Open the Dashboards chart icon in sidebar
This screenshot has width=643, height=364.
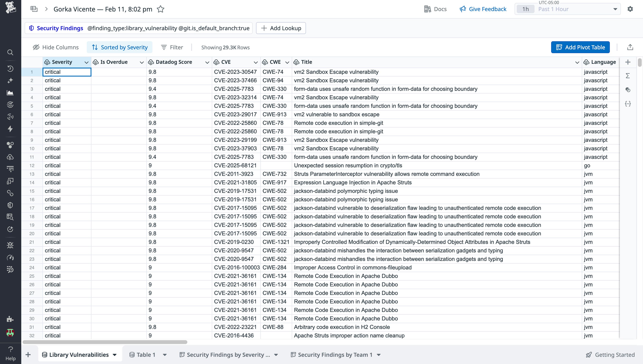(x=10, y=93)
